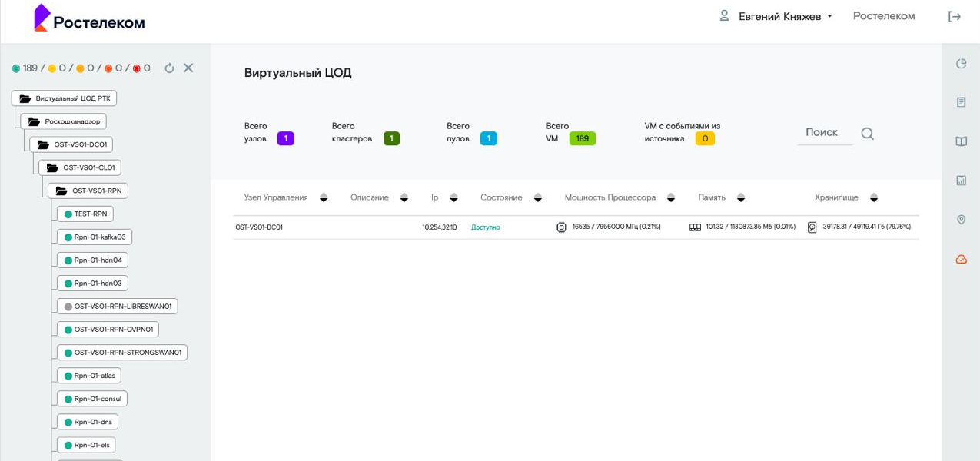Viewport: 980px width, 461px height.
Task: Refresh the VM tree panel
Action: 170,68
